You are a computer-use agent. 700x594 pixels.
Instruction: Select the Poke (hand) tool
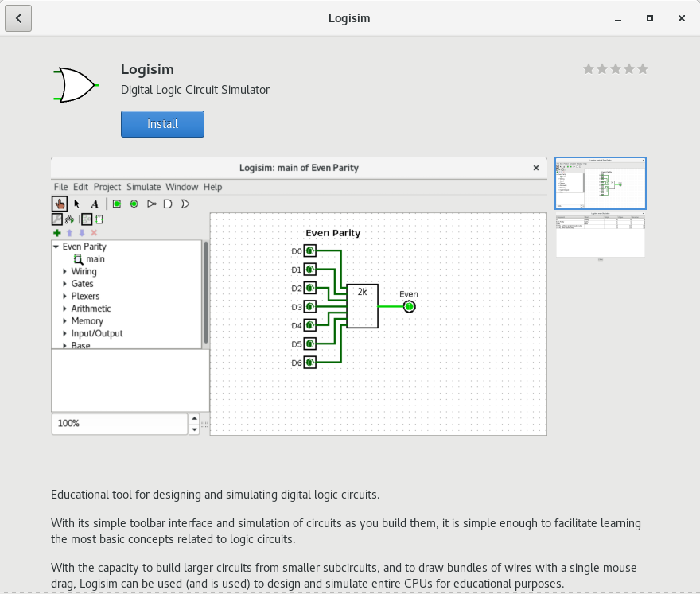(x=60, y=204)
